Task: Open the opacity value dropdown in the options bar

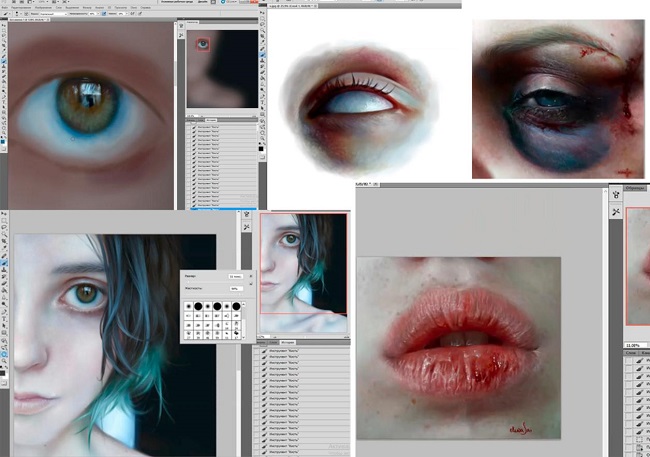Action: (x=98, y=13)
